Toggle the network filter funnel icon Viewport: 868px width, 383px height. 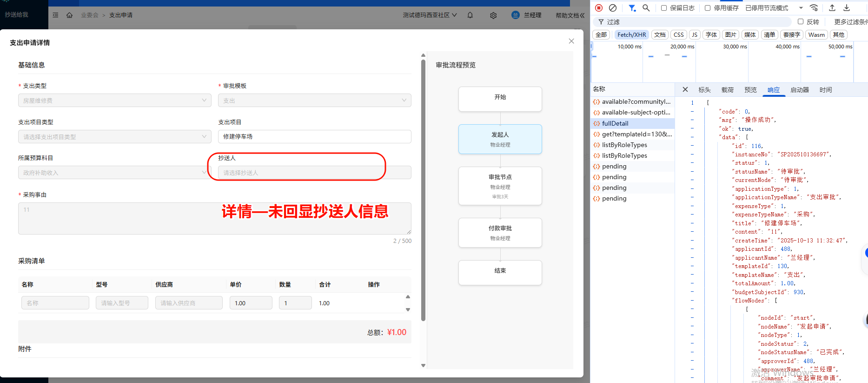coord(632,7)
